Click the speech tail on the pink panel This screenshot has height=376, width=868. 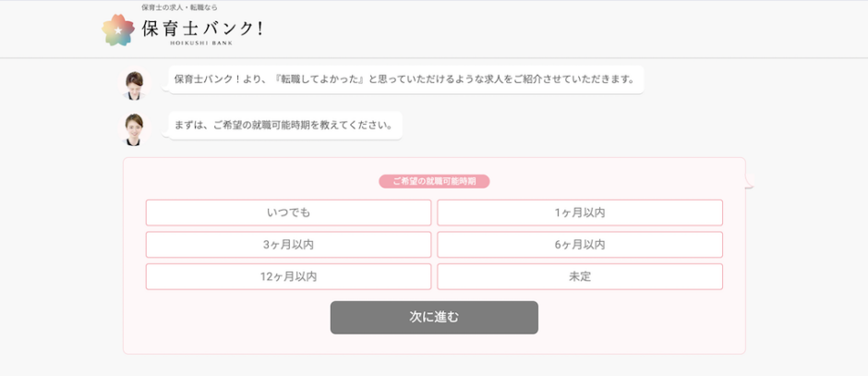pos(749,183)
